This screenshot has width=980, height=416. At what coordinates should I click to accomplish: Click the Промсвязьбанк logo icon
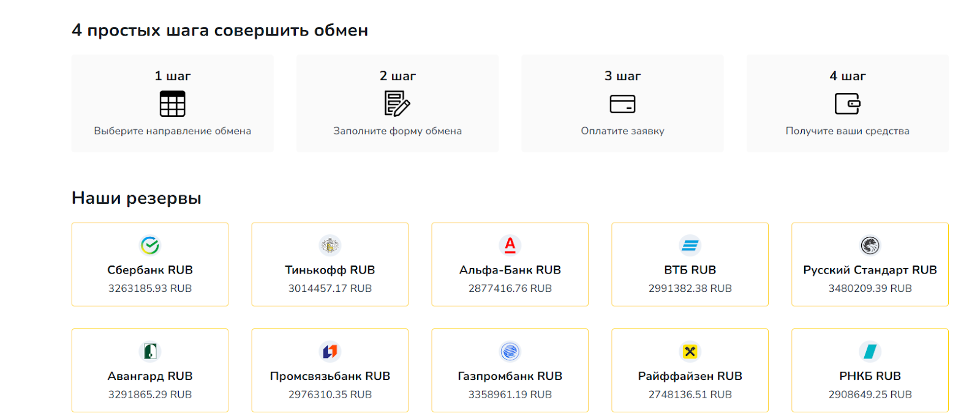pyautogui.click(x=330, y=352)
